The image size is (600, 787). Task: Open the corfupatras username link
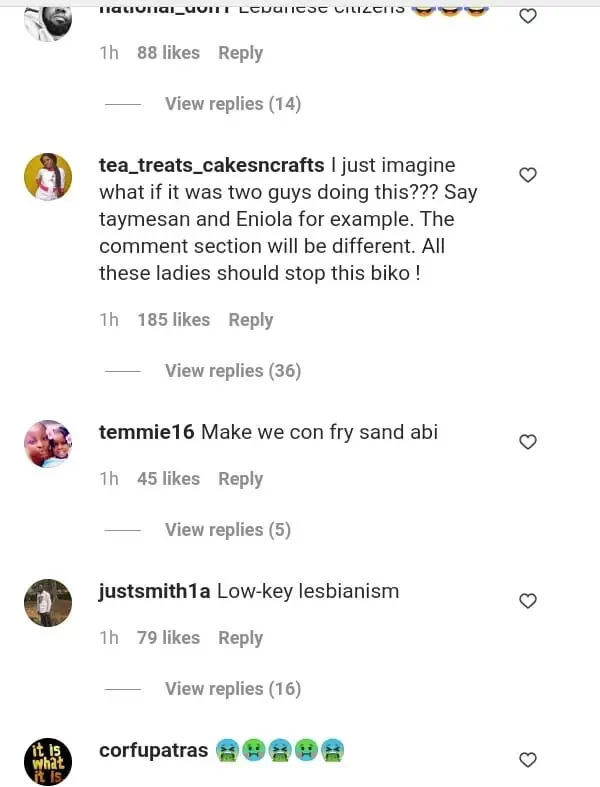point(153,750)
